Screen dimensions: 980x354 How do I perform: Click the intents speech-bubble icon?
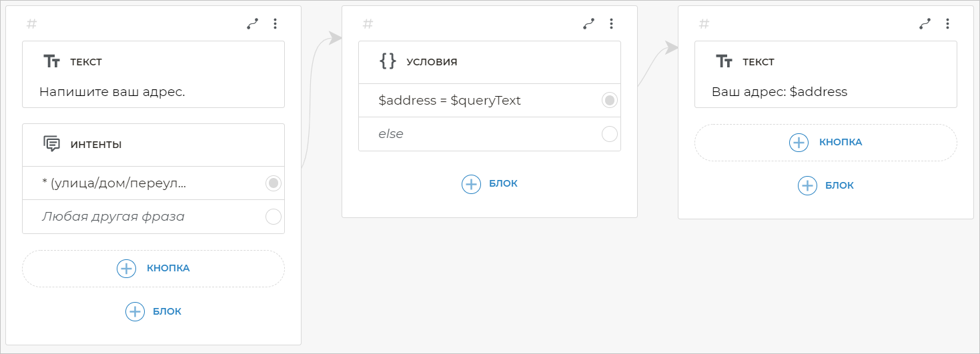[52, 144]
